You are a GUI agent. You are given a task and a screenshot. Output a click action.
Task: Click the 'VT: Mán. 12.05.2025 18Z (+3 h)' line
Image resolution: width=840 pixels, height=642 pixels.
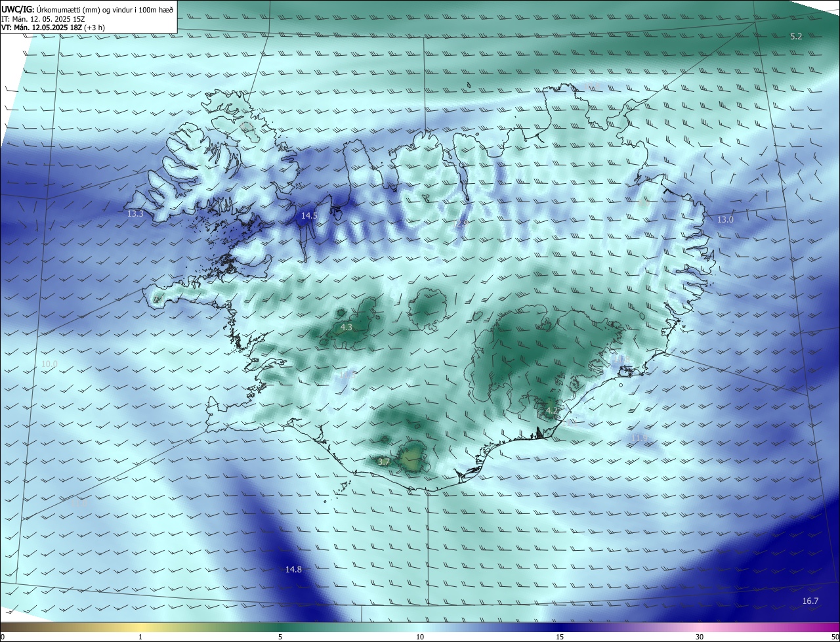(x=53, y=28)
